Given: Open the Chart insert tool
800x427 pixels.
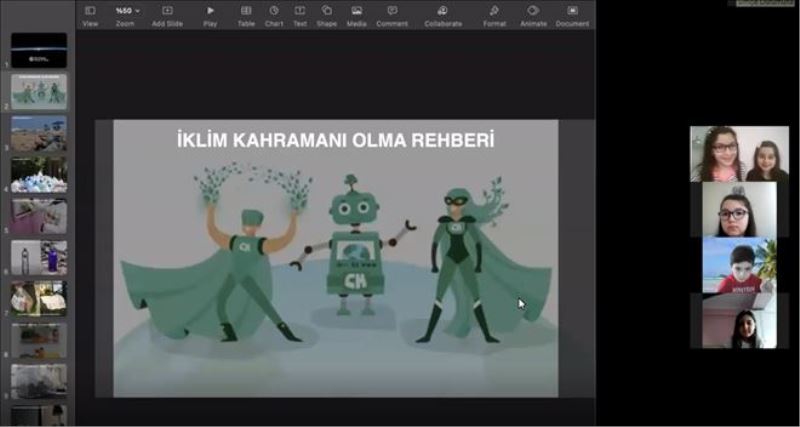Looking at the screenshot, I should [x=274, y=11].
